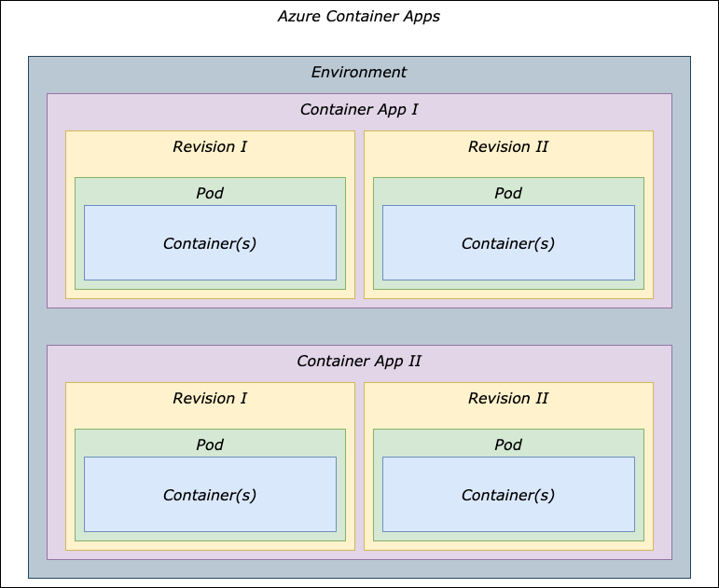Screen dimensions: 719x588
Task: Click Pod label under Container App I Revision I
Action: (x=210, y=194)
